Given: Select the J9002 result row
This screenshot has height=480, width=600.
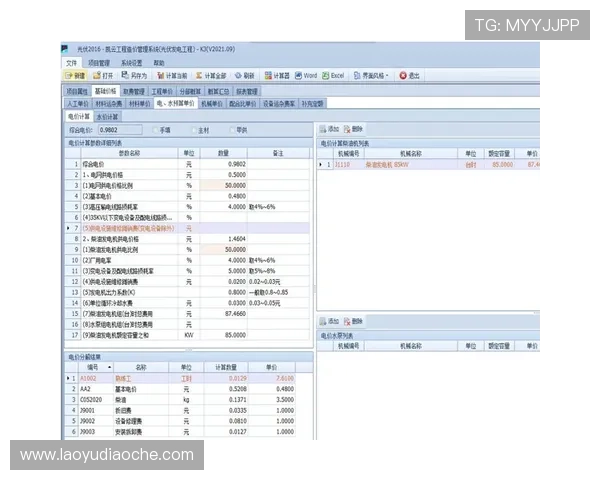Looking at the screenshot, I should (x=181, y=421).
